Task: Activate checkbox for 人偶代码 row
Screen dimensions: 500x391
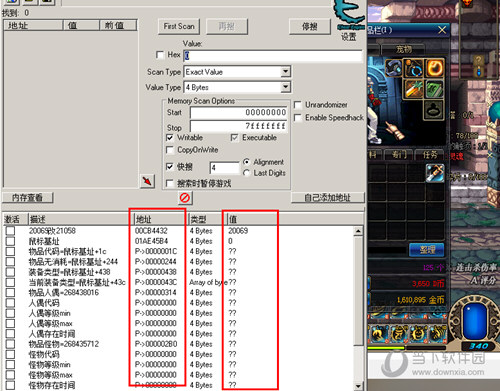Action: 10,303
